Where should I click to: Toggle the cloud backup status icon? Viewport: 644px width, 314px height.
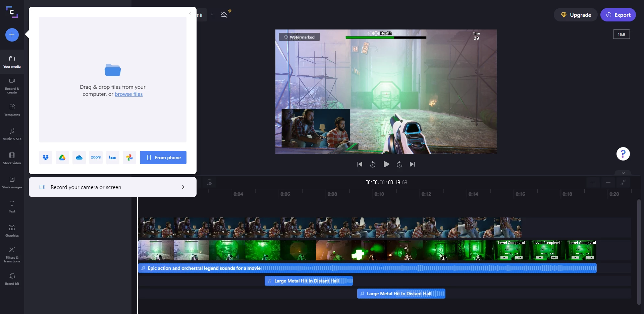[x=224, y=14]
